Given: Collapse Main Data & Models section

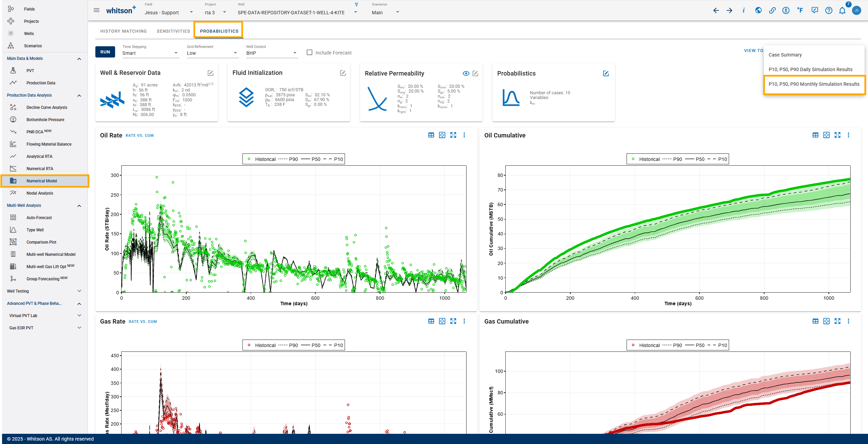Looking at the screenshot, I should (x=79, y=59).
